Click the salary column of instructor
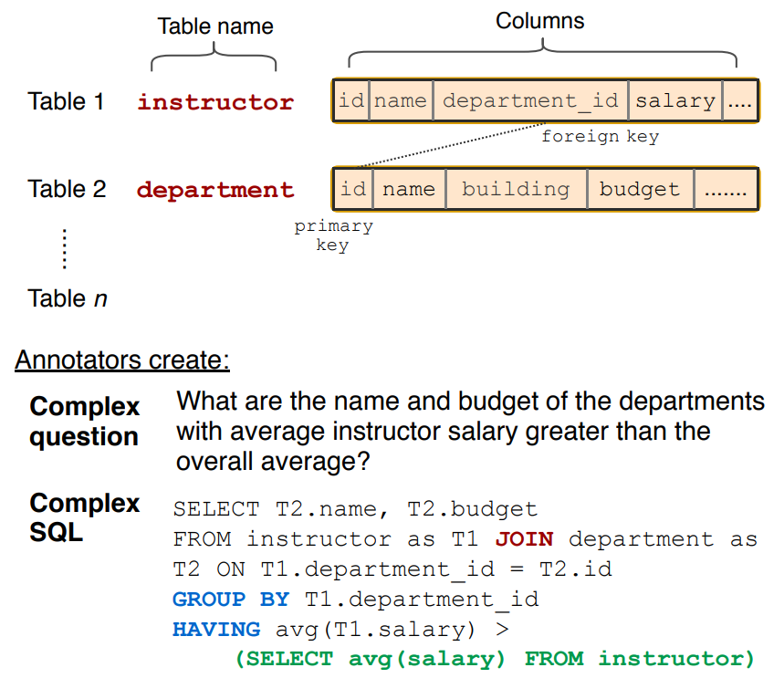Viewport: 784px width, 699px height. pyautogui.click(x=675, y=100)
